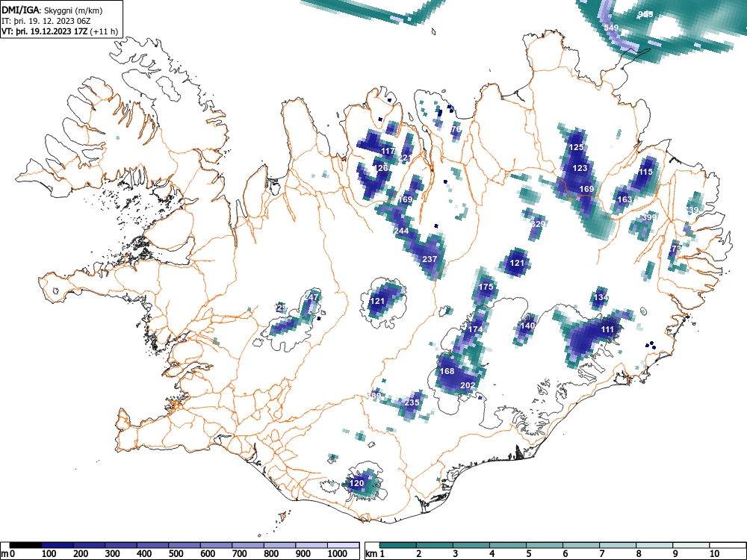The height and width of the screenshot is (560, 747).
Task: Click the teal 1–2 km legend swatch
Action: click(398, 545)
